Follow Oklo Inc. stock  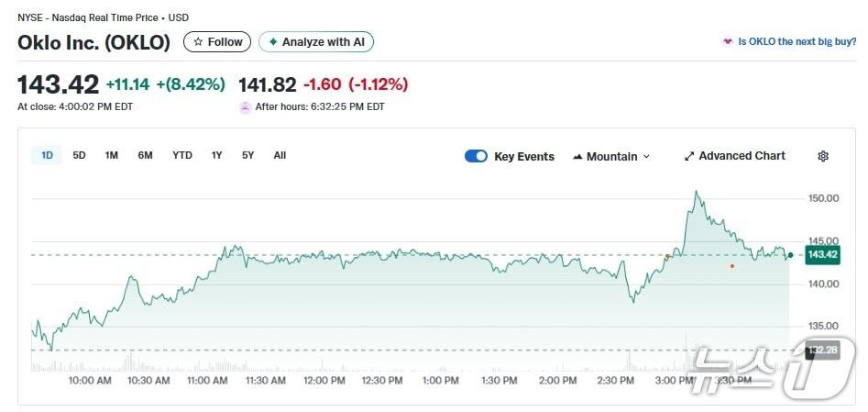[x=217, y=42]
